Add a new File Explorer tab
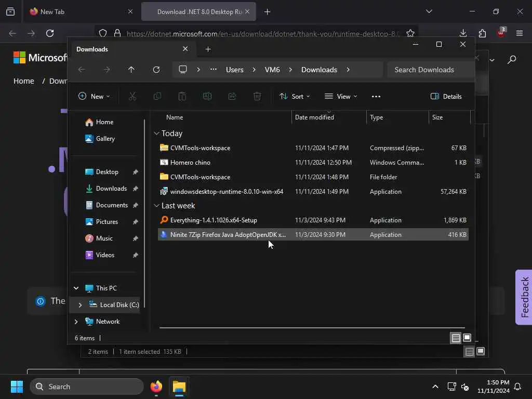The height and width of the screenshot is (399, 532). point(208,49)
